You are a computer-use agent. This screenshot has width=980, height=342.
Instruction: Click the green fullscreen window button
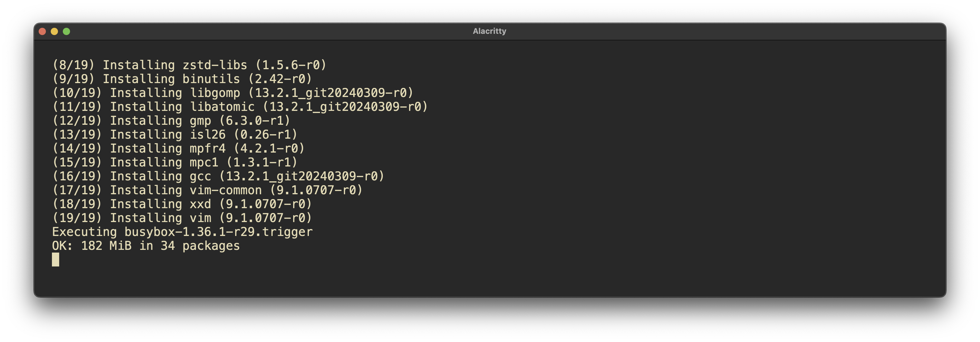point(67,32)
